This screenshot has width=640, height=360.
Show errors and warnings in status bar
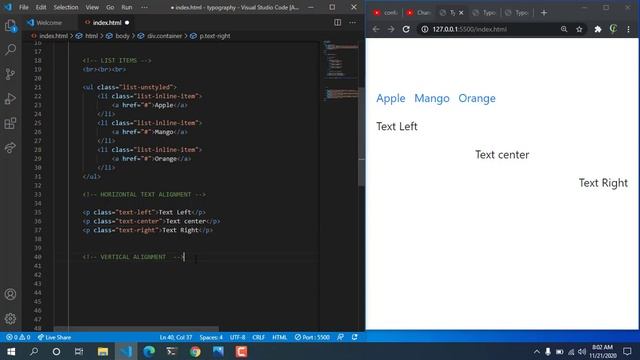coord(18,337)
